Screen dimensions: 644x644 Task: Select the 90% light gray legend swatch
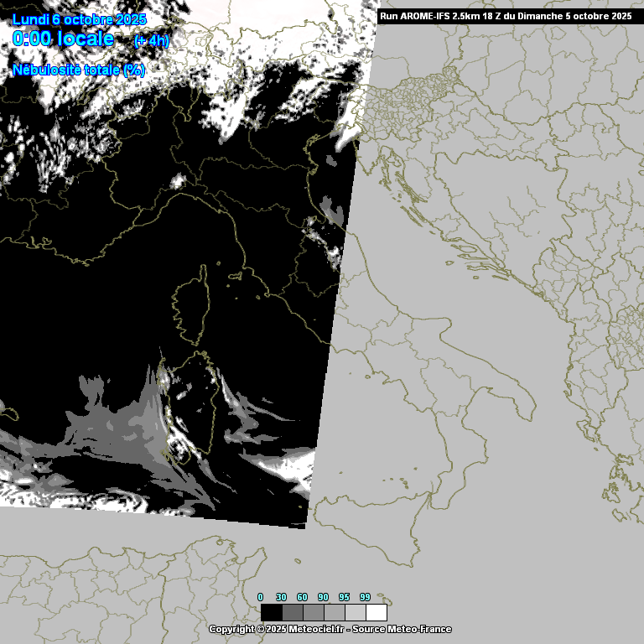tap(334, 612)
